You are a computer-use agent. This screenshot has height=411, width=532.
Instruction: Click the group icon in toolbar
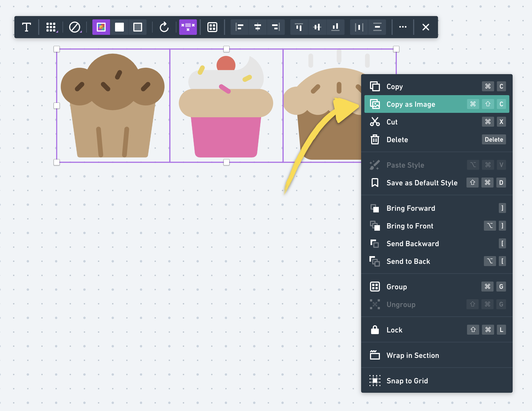point(212,27)
